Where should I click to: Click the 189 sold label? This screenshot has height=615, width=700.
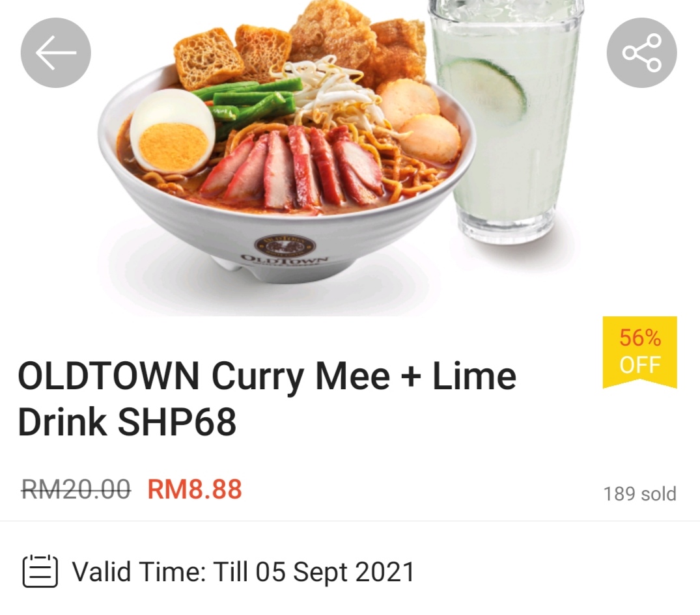click(639, 493)
